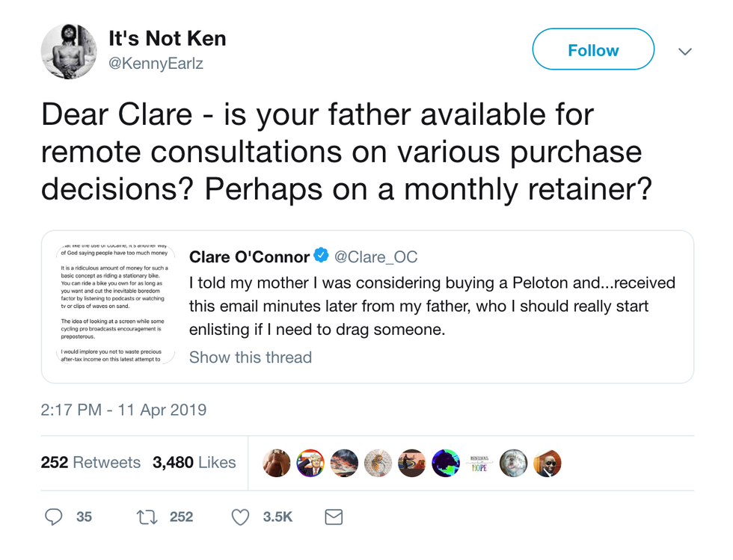This screenshot has width=733, height=560.
Task: Open the @KennyEarlz handle link
Action: tap(156, 64)
